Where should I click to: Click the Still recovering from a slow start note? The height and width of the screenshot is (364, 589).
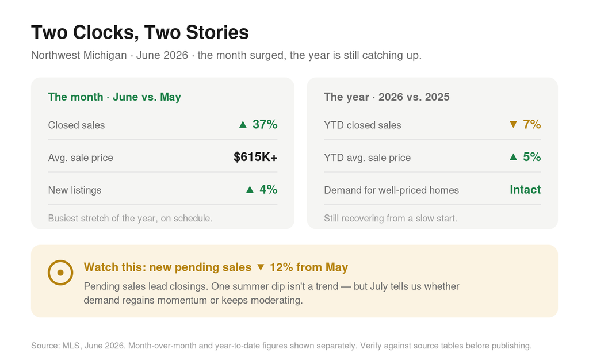click(391, 219)
